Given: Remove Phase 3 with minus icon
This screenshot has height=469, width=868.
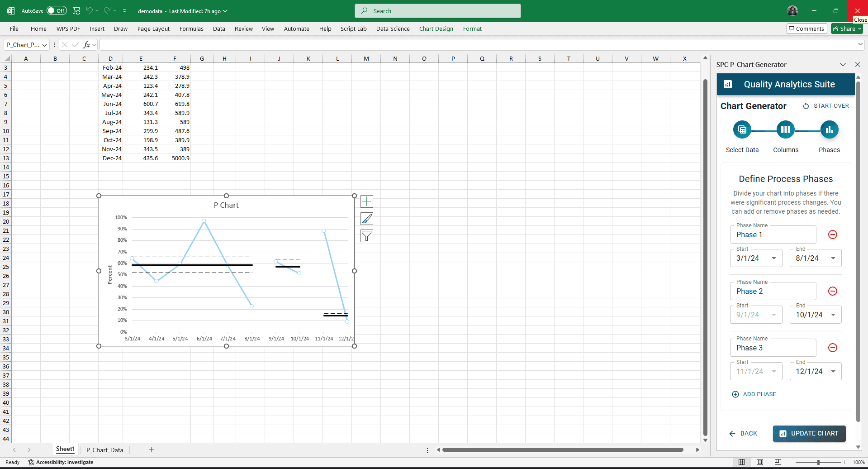Looking at the screenshot, I should (x=833, y=348).
